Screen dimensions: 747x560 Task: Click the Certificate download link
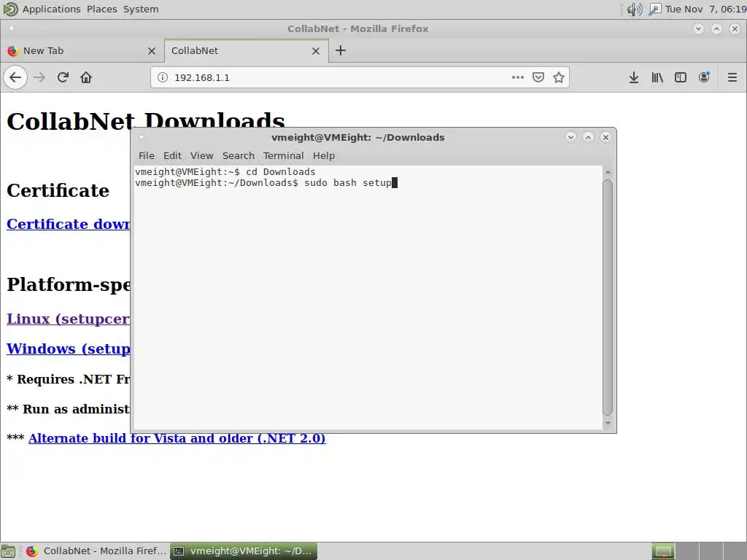pyautogui.click(x=68, y=224)
